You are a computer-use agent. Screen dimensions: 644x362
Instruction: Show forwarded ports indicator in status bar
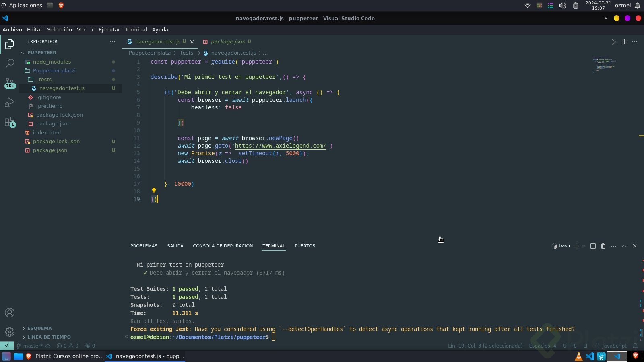pos(90,346)
